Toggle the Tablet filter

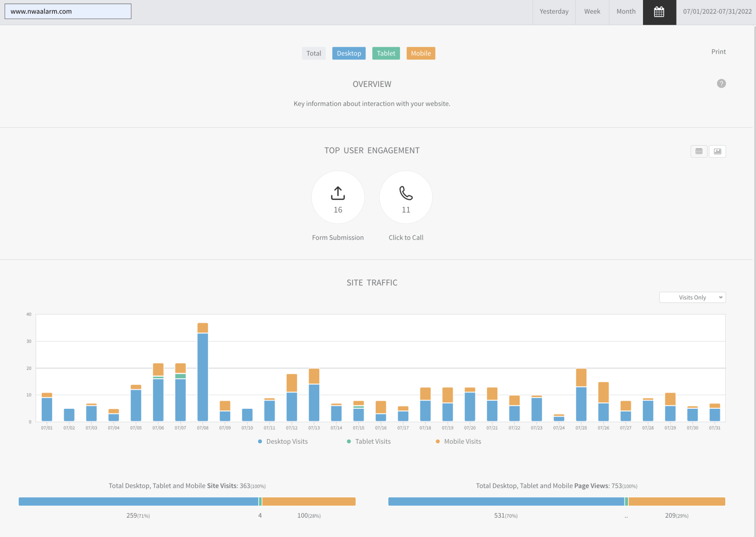(385, 54)
